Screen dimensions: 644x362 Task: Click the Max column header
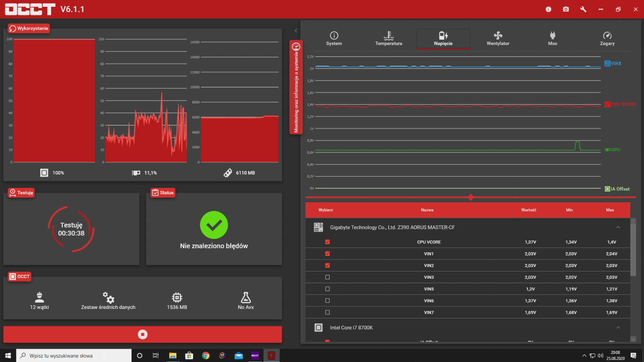click(x=610, y=210)
